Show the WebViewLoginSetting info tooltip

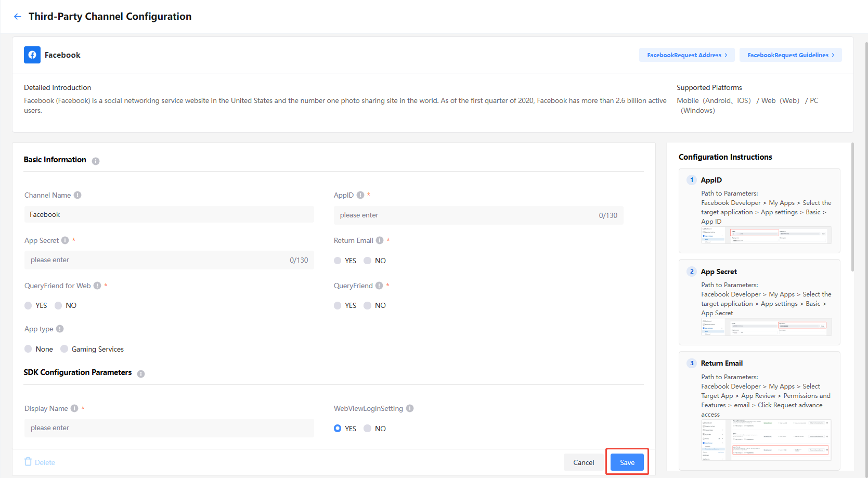click(410, 408)
